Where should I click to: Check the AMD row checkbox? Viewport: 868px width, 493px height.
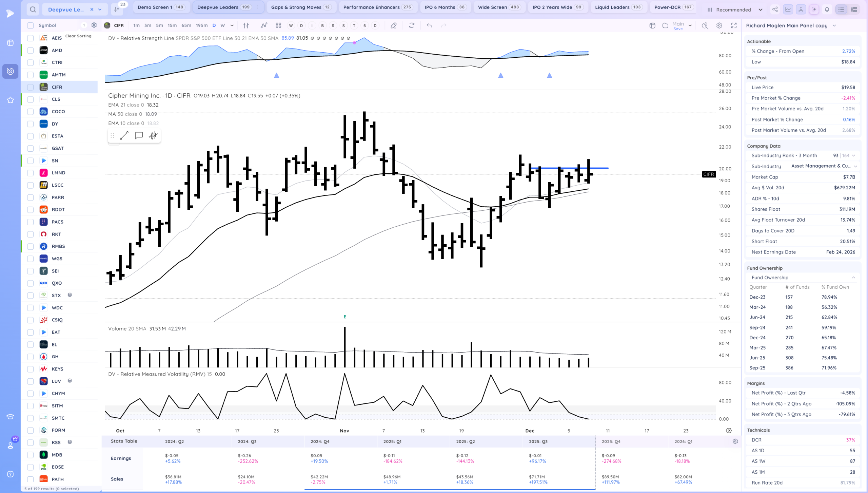31,51
